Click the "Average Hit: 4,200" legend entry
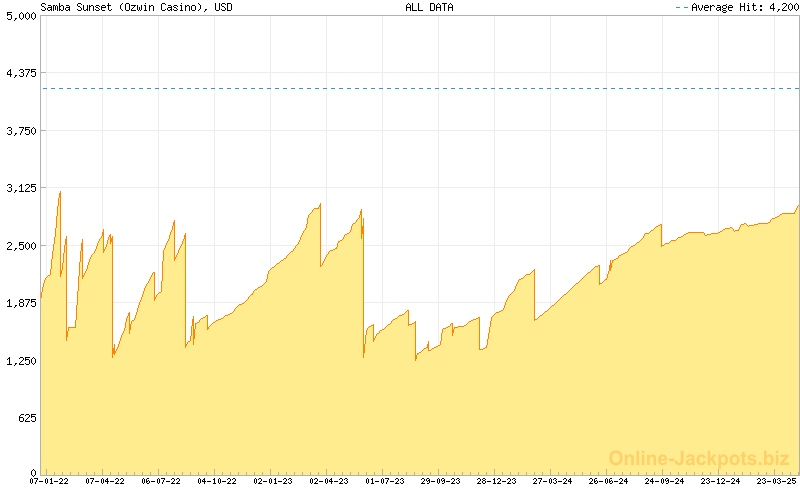 (742, 7)
